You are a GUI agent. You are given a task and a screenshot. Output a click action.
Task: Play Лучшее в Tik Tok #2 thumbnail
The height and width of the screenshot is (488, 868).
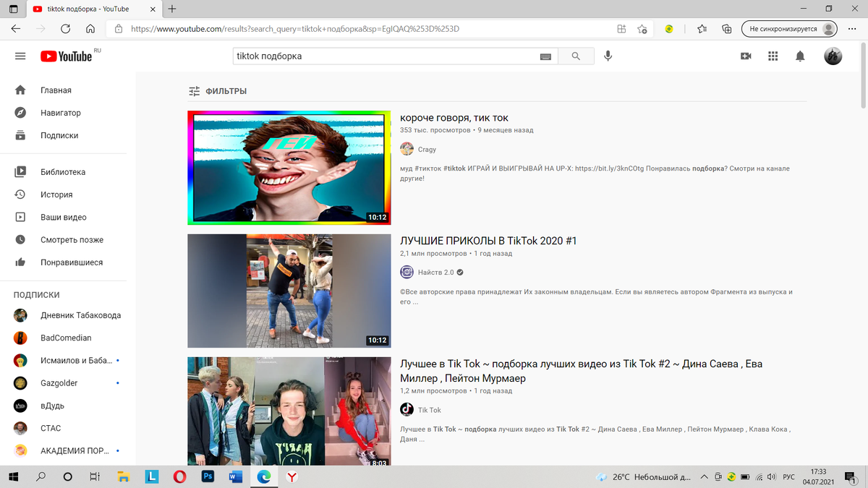click(x=289, y=411)
